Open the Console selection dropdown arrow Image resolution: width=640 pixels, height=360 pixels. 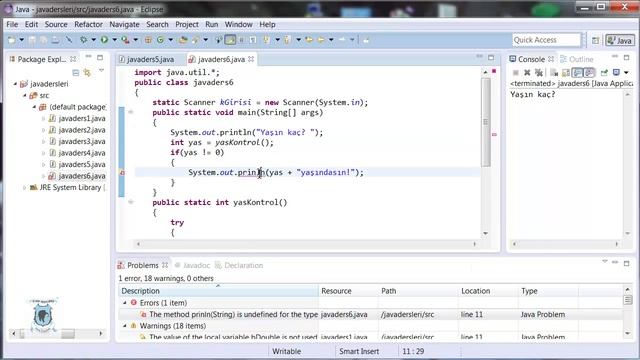click(x=626, y=73)
